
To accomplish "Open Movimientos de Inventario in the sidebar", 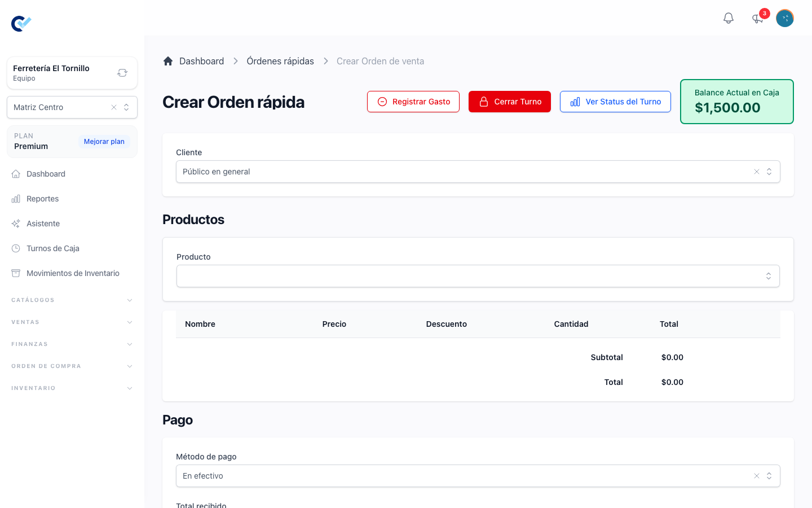I will click(72, 273).
